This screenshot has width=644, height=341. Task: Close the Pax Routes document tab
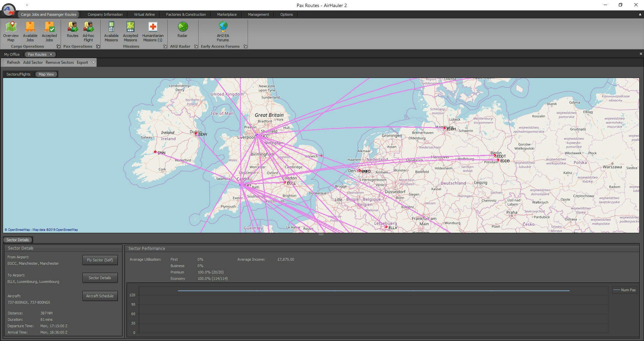pos(51,54)
